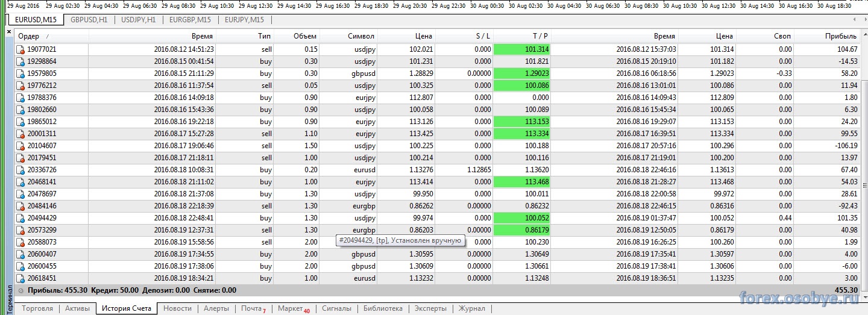Click the order icon for order 19298864
This screenshot has width=868, height=315.
[x=20, y=61]
